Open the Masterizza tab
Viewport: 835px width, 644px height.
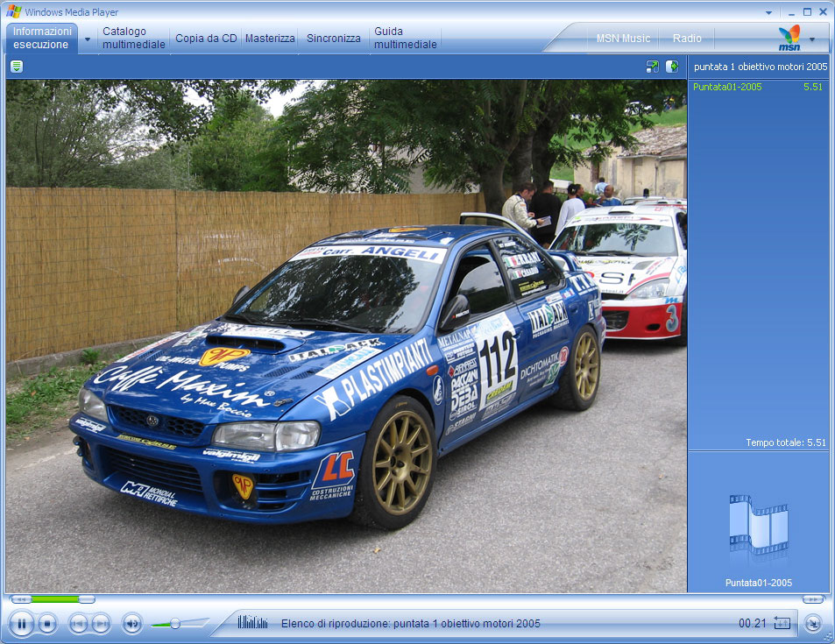coord(270,39)
